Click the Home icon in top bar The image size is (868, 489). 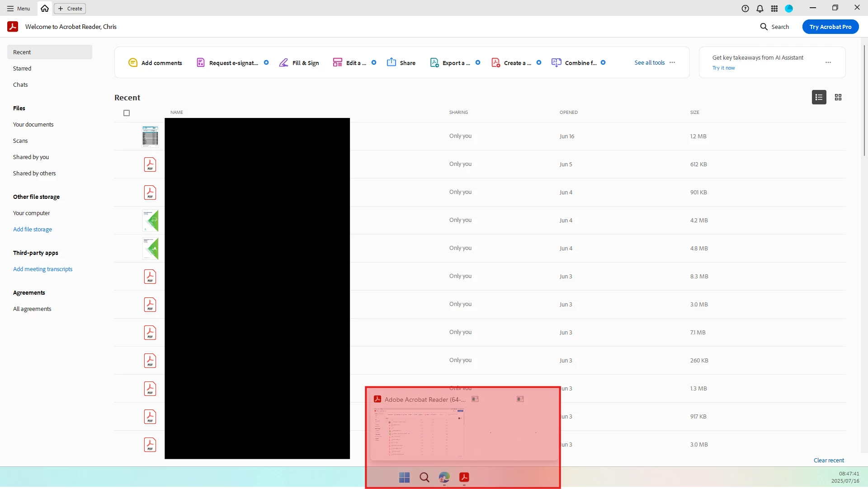(x=45, y=9)
